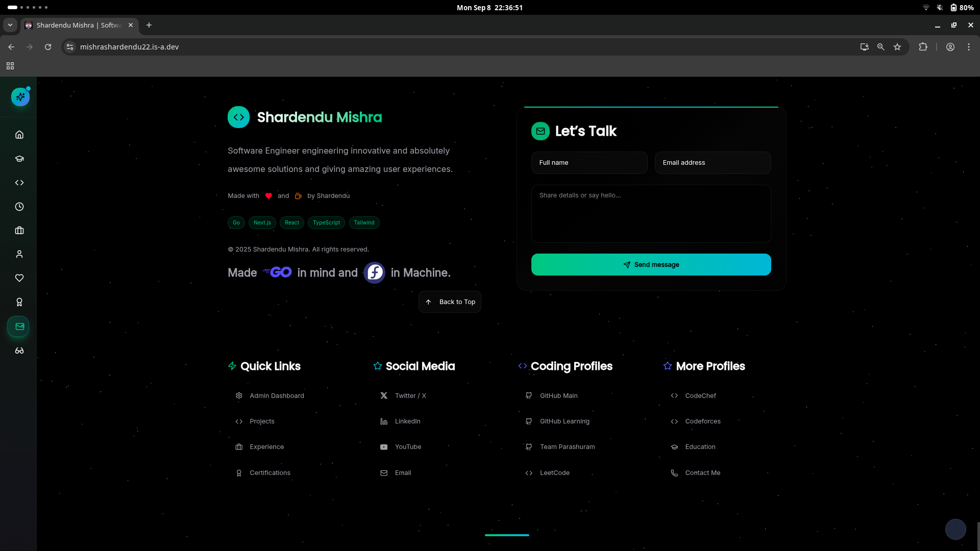Click the glasses icon in sidebar
Viewport: 980px width, 551px height.
click(x=19, y=350)
